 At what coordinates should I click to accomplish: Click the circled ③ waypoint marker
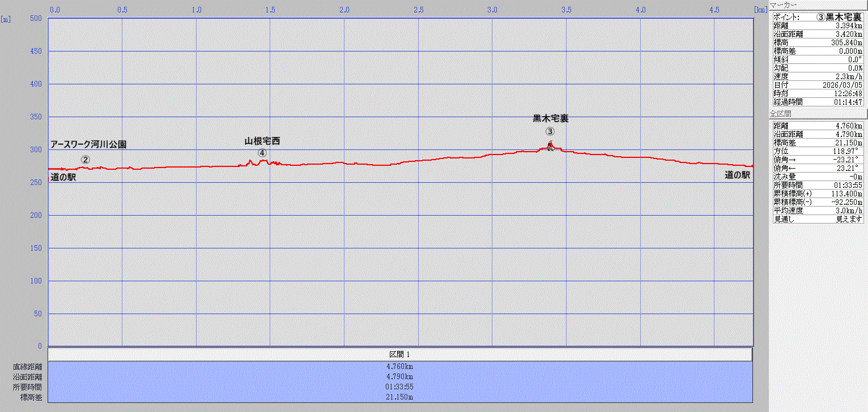pos(550,131)
